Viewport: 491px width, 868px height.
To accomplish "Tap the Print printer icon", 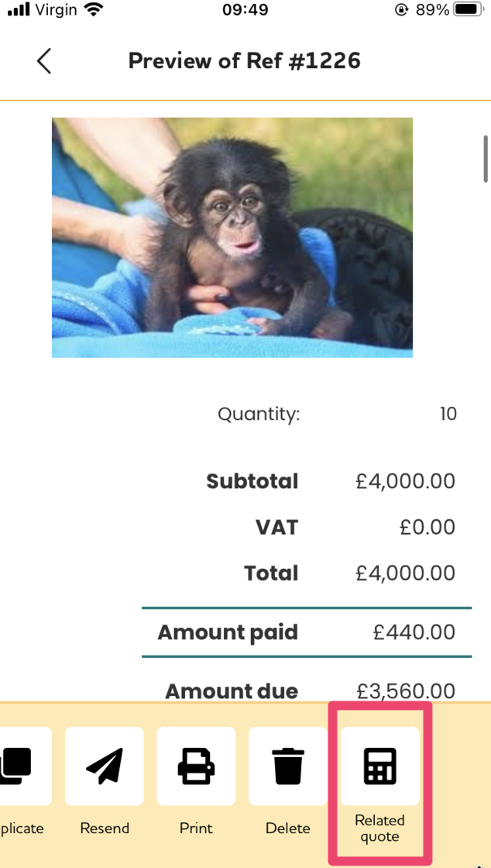I will pos(196,766).
